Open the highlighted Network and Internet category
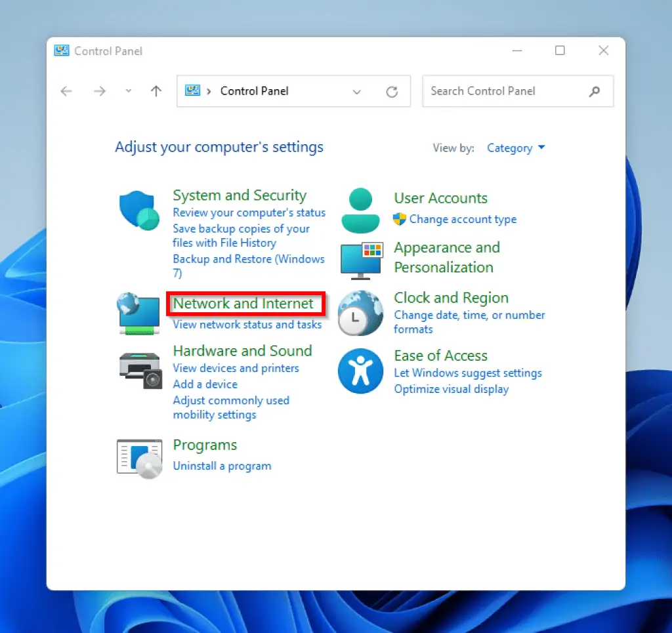The width and height of the screenshot is (672, 633). 245,303
